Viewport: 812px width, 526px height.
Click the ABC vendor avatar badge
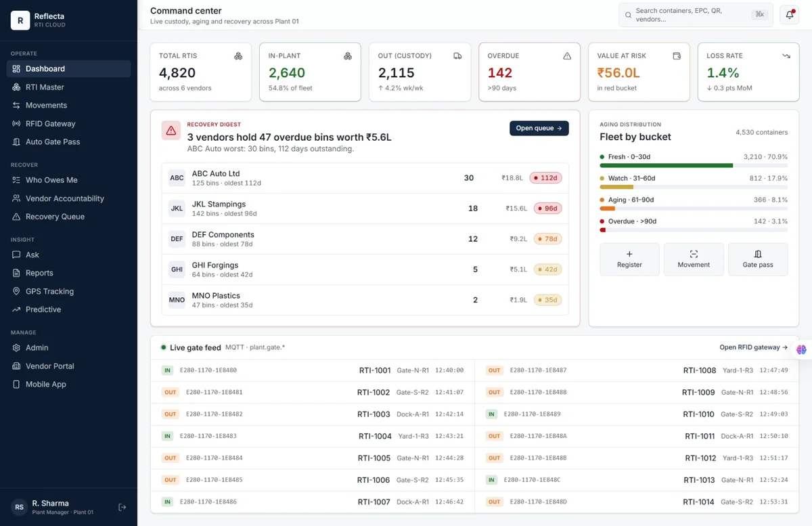[177, 178]
